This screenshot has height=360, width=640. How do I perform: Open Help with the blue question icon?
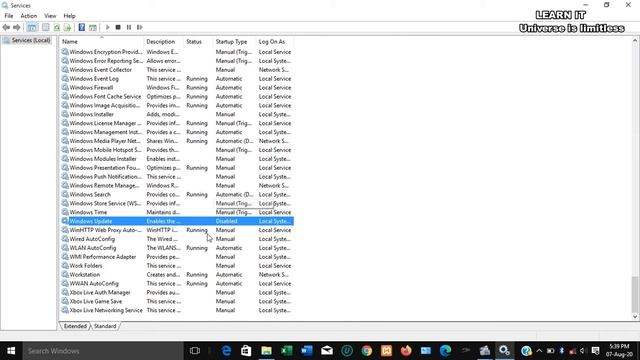82,27
